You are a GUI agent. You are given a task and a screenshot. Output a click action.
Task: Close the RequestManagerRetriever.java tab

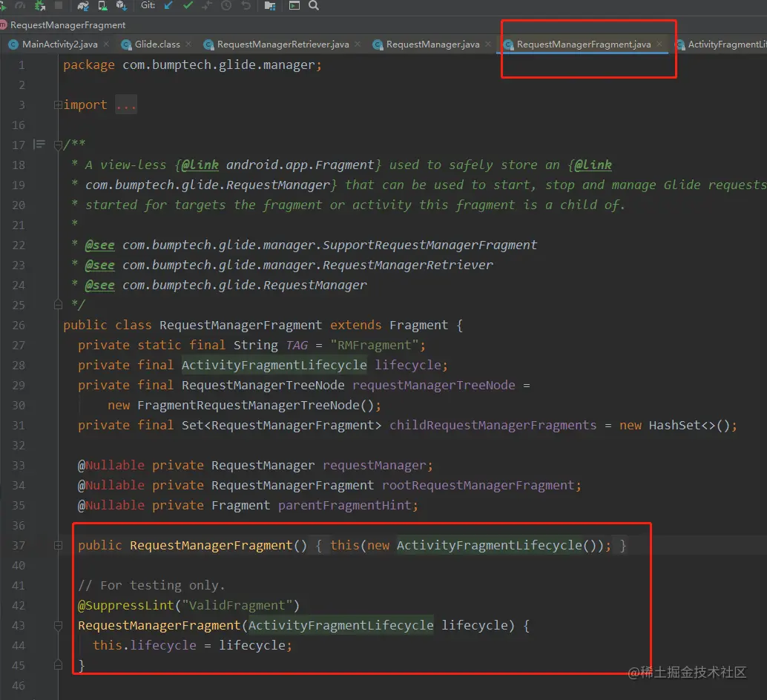tap(358, 44)
